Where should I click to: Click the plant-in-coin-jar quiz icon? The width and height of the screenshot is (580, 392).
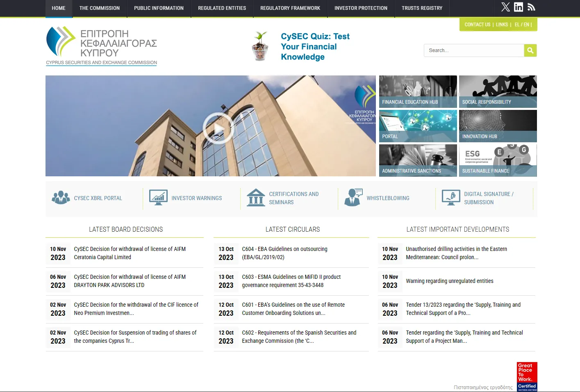pos(260,46)
